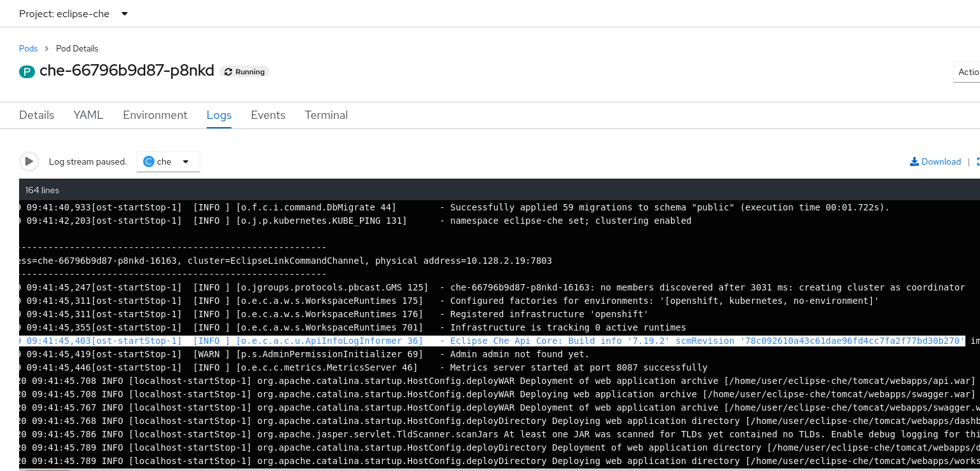Select the Logs tab
This screenshot has width=980, height=471.
219,115
